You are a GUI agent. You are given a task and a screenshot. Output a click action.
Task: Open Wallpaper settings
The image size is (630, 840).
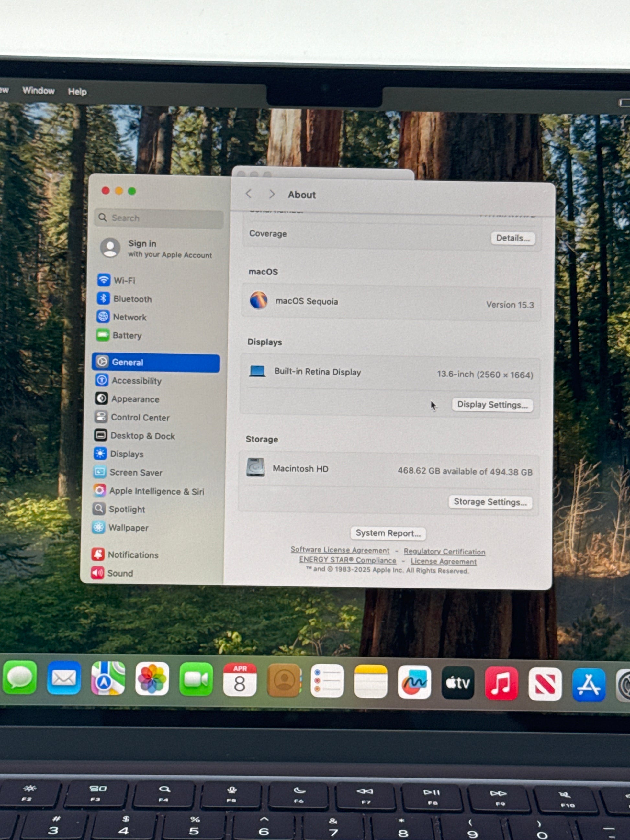point(128,528)
